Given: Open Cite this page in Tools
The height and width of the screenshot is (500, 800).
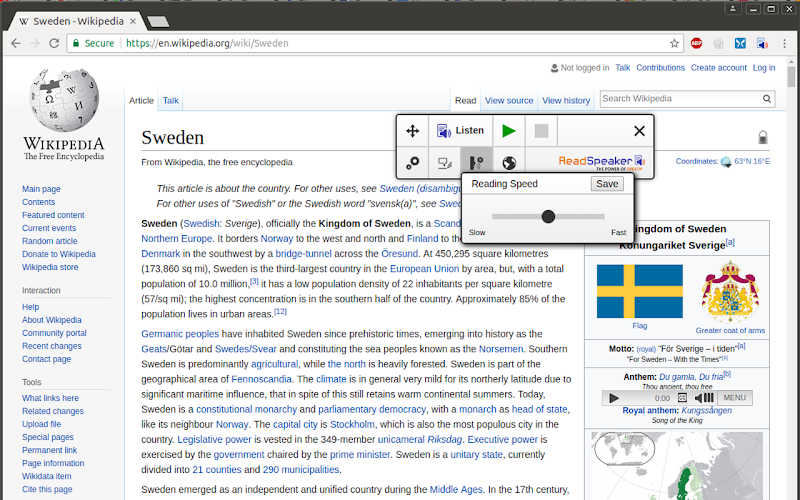Looking at the screenshot, I should tap(47, 489).
